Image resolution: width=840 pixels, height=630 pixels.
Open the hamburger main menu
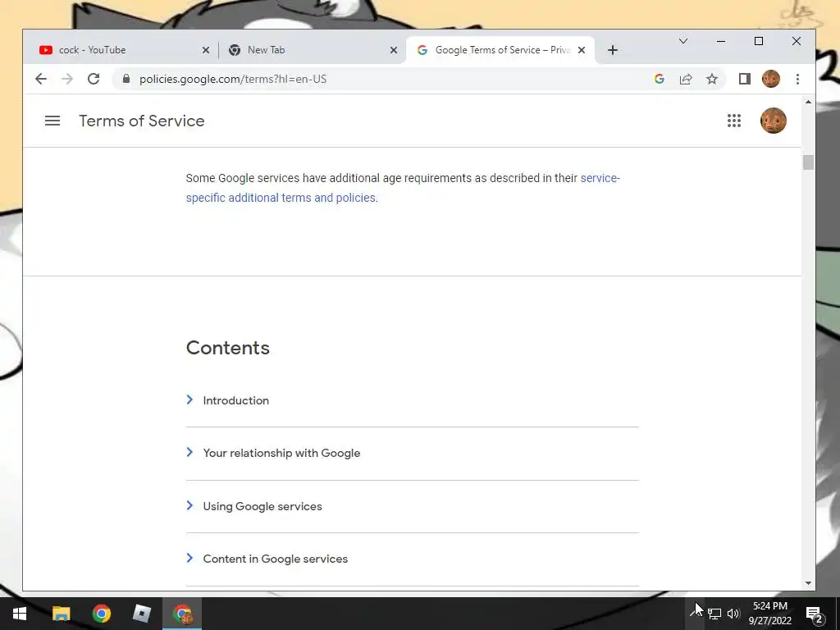[x=52, y=121]
